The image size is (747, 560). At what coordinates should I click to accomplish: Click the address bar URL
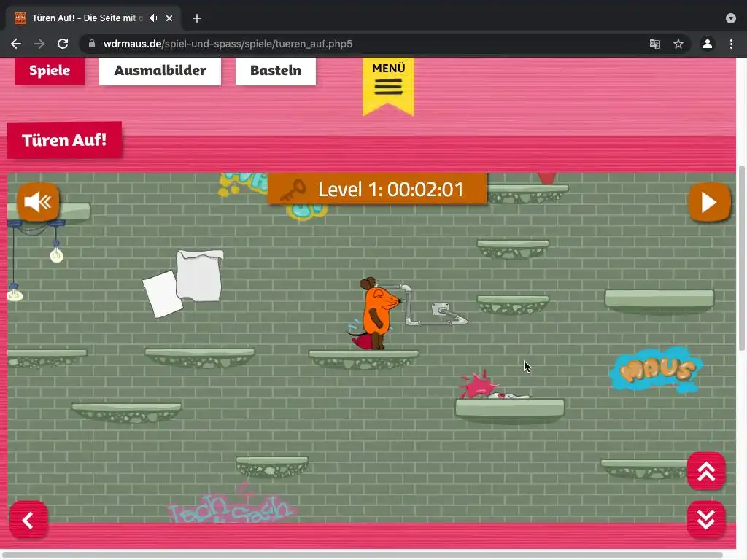pyautogui.click(x=228, y=44)
